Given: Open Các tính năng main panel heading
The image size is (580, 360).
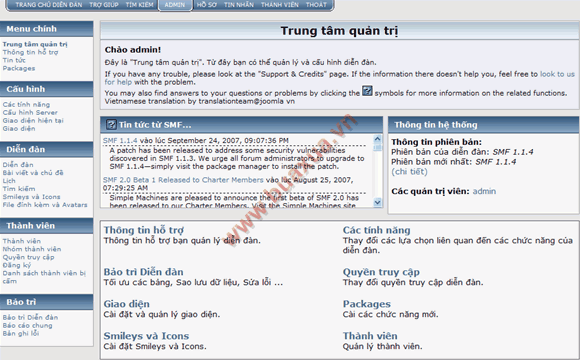Looking at the screenshot, I should (377, 230).
